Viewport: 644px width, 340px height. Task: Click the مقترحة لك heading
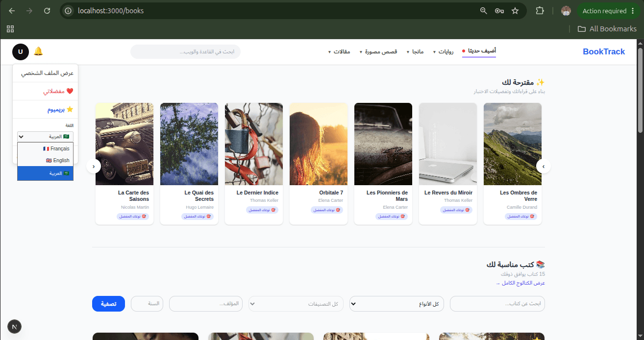click(523, 82)
